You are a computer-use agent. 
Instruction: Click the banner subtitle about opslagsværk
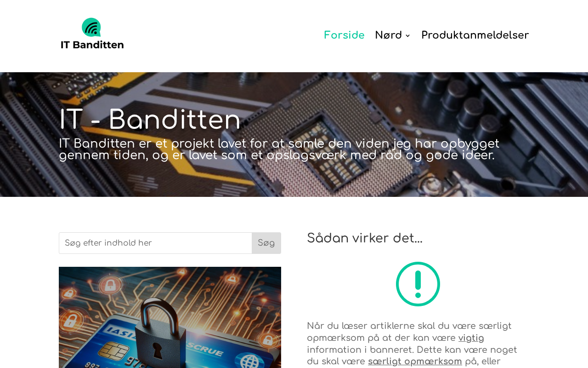pyautogui.click(x=279, y=149)
